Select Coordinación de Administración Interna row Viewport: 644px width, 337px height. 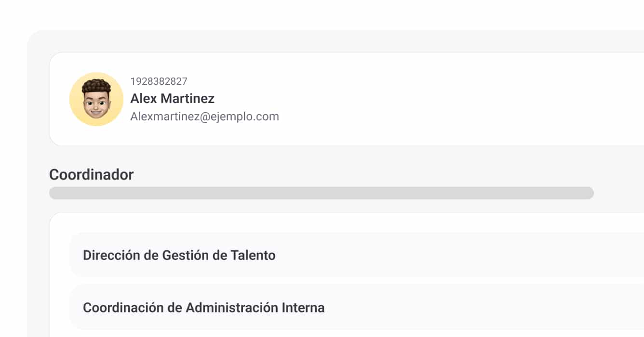pos(357,307)
